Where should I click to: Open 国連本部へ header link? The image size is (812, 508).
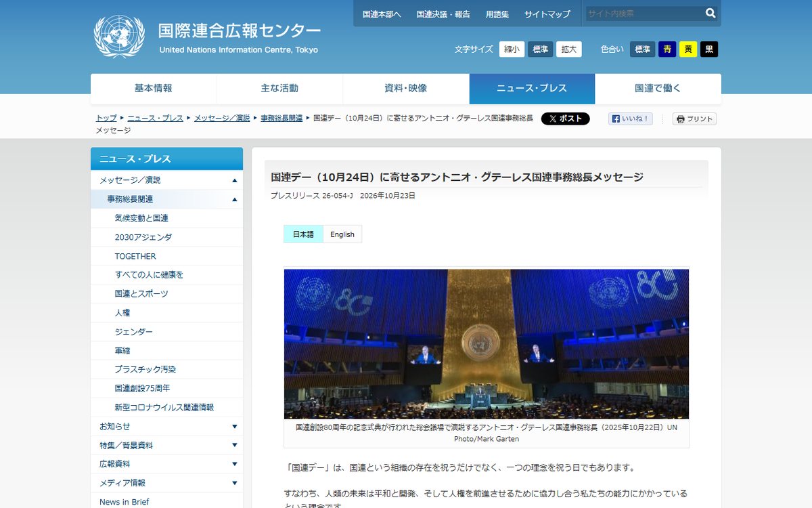point(382,14)
